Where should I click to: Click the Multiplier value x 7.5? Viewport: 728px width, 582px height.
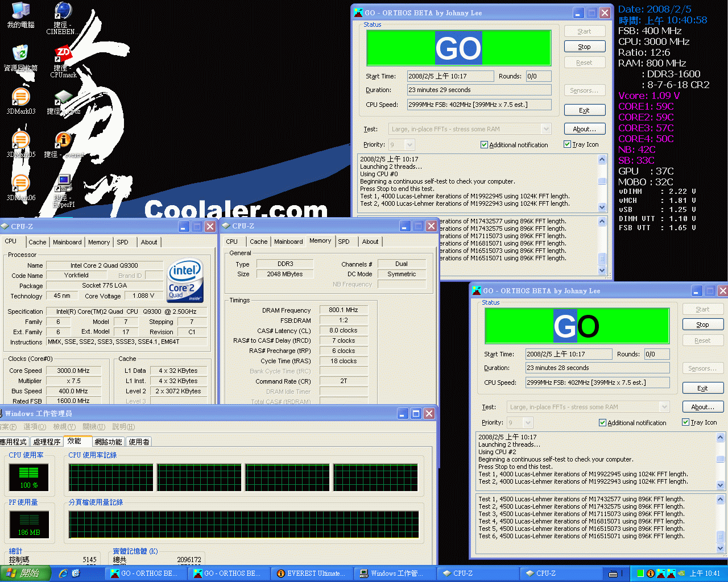click(73, 381)
